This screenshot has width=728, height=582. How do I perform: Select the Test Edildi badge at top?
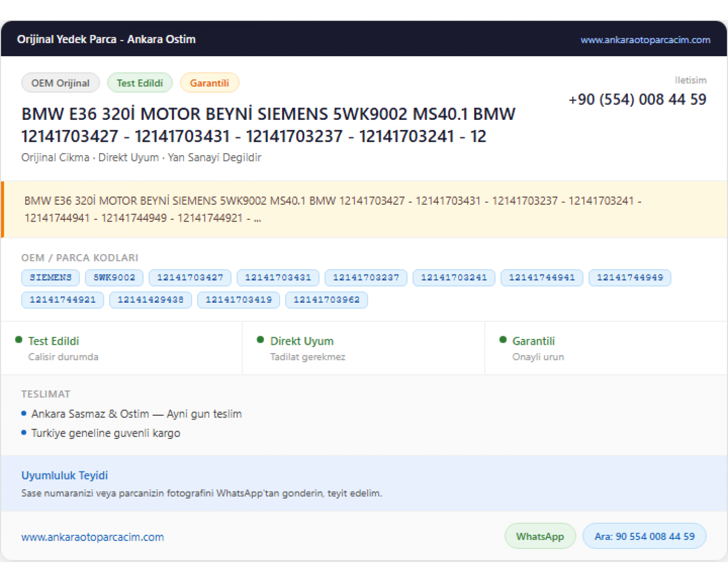pos(140,83)
